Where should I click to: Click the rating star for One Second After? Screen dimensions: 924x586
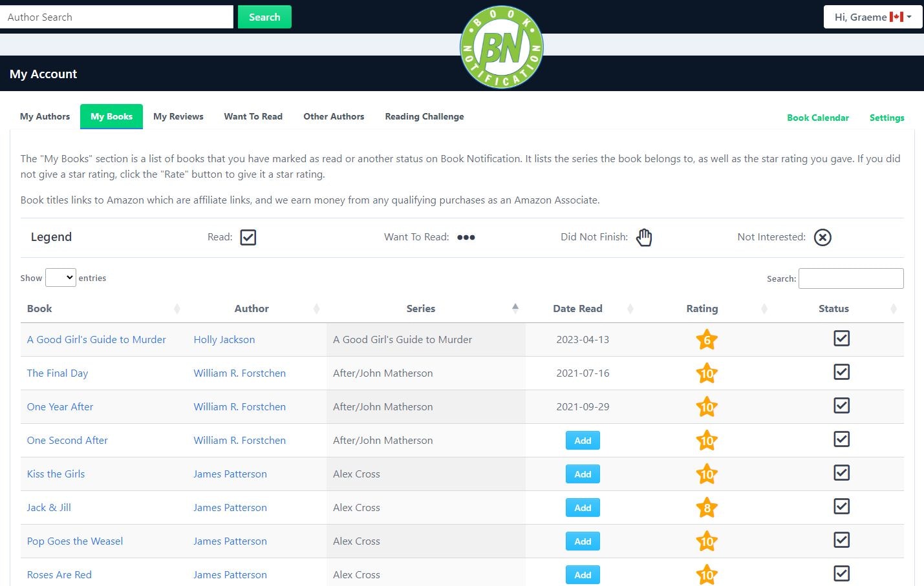tap(707, 441)
